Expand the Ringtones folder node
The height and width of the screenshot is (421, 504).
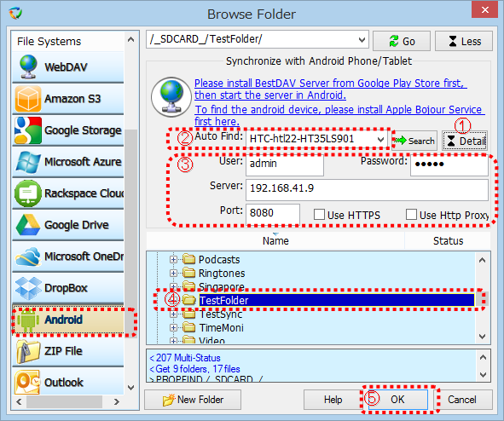(173, 273)
